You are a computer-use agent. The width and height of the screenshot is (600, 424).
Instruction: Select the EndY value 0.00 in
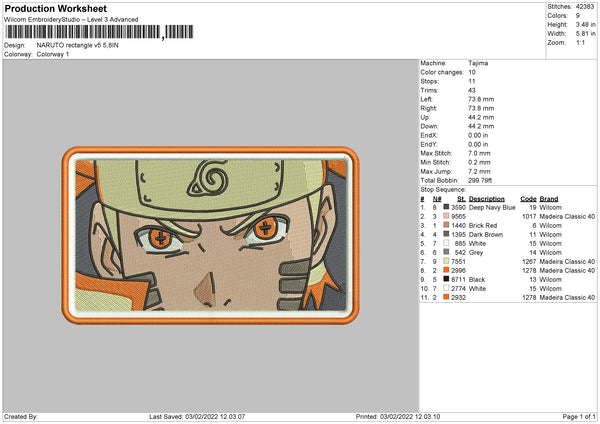tap(478, 145)
